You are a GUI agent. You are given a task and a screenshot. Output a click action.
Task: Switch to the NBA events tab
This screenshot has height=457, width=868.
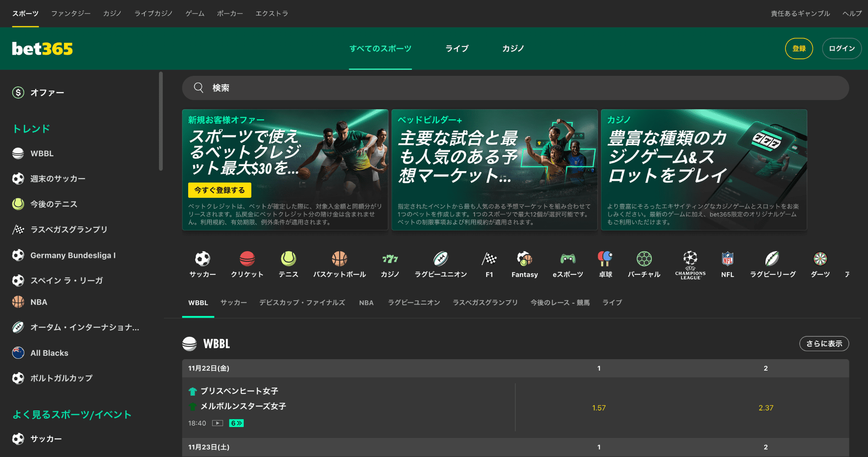coord(366,303)
